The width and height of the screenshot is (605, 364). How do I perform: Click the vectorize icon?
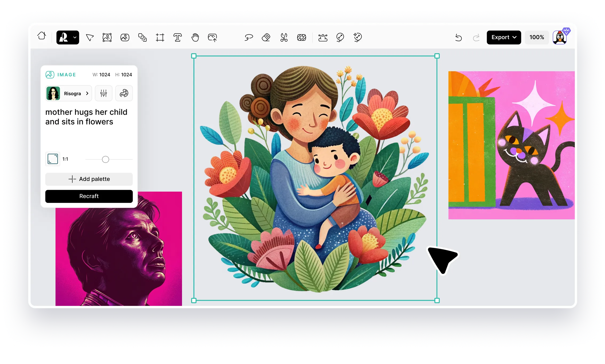(323, 38)
